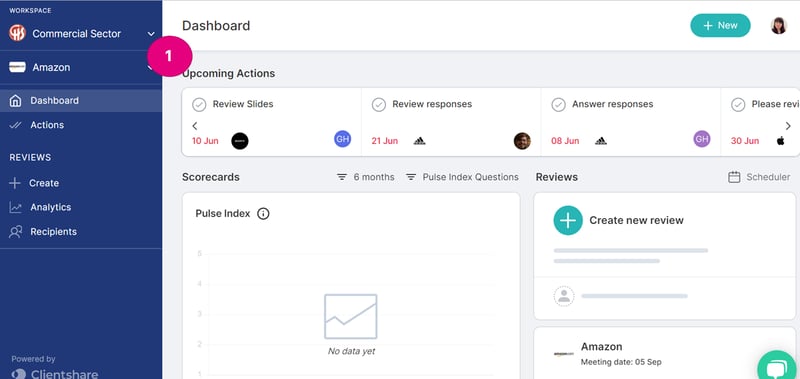Click the Recipients people icon
This screenshot has width=800, height=379.
point(16,232)
